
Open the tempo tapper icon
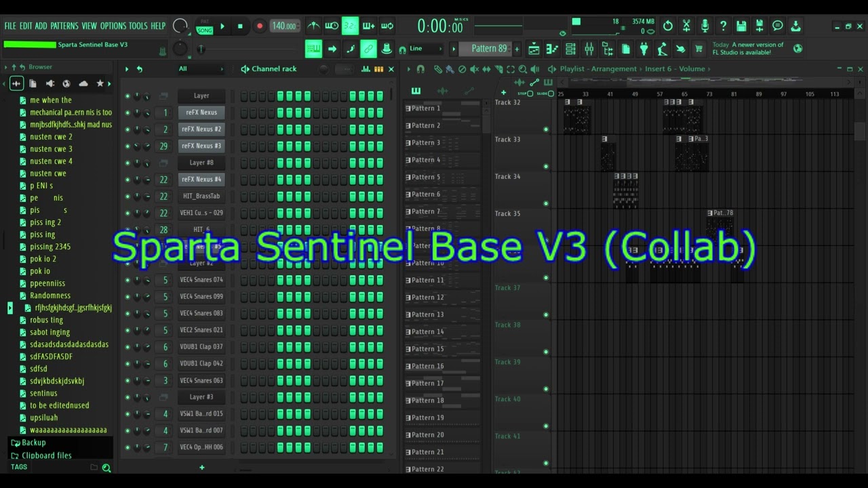(x=662, y=49)
